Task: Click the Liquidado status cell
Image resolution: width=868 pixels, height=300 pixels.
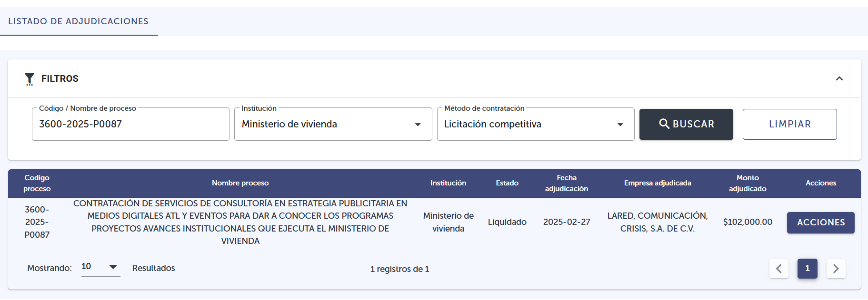Action: click(507, 222)
